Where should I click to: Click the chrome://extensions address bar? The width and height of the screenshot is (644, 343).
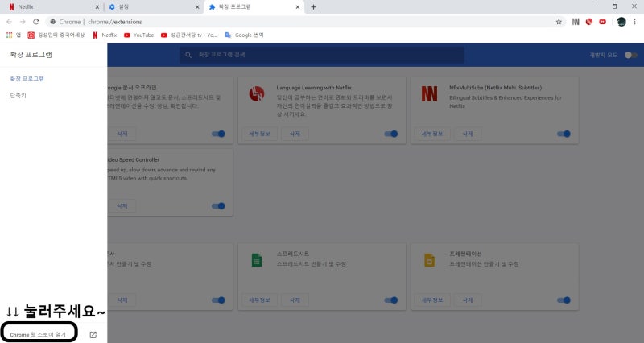coord(304,22)
